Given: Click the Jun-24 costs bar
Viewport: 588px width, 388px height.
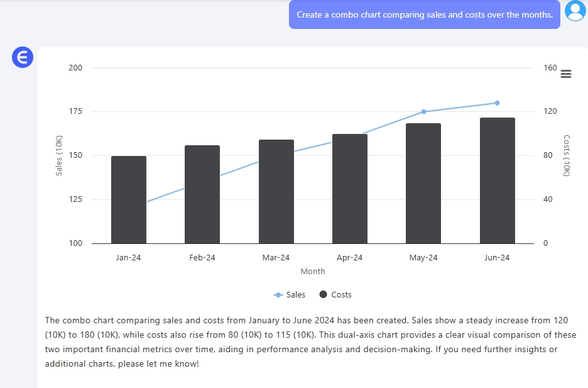Looking at the screenshot, I should [497, 180].
